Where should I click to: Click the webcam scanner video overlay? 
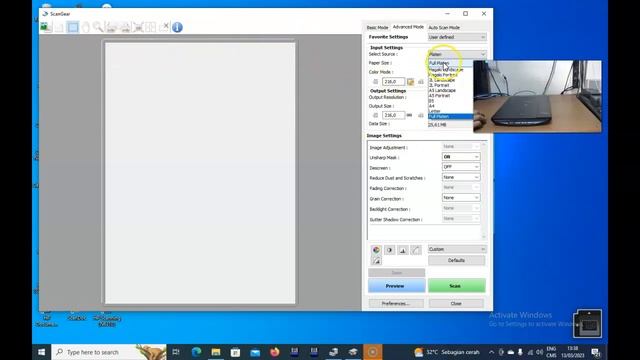[x=537, y=97]
